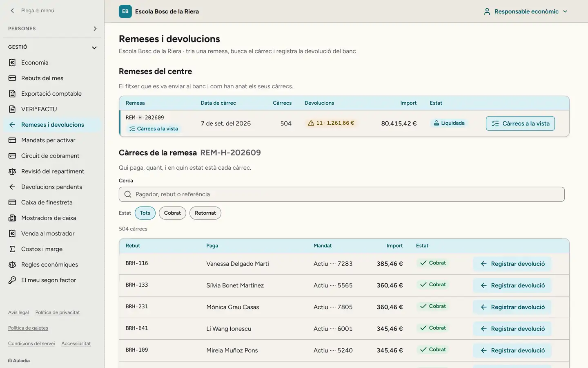588x368 pixels.
Task: Expand the PERSONES menu section
Action: 52,29
